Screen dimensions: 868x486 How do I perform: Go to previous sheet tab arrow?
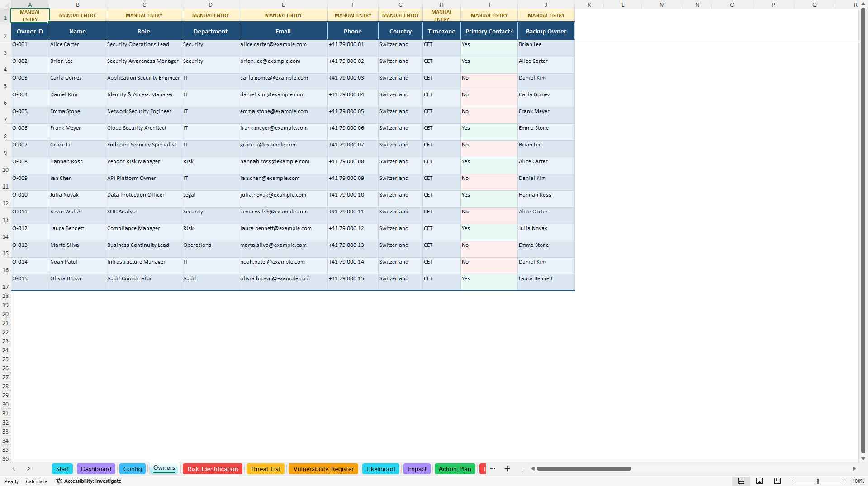(x=14, y=469)
